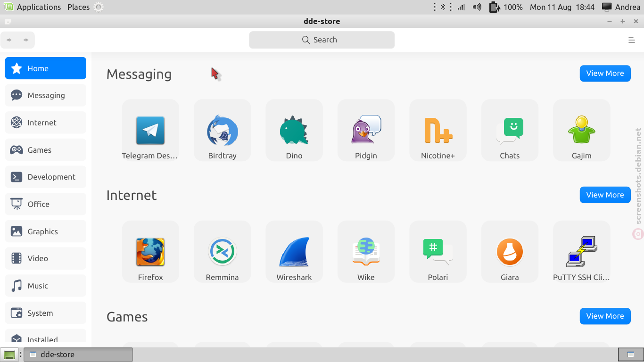Open the Gajim app card
This screenshot has height=362, width=644.
(582, 130)
